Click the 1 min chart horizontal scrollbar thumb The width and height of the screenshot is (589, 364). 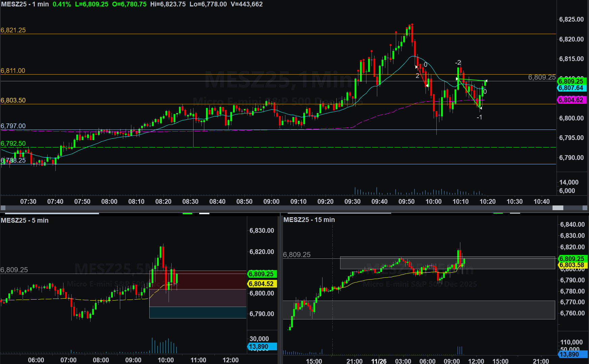coord(558,208)
